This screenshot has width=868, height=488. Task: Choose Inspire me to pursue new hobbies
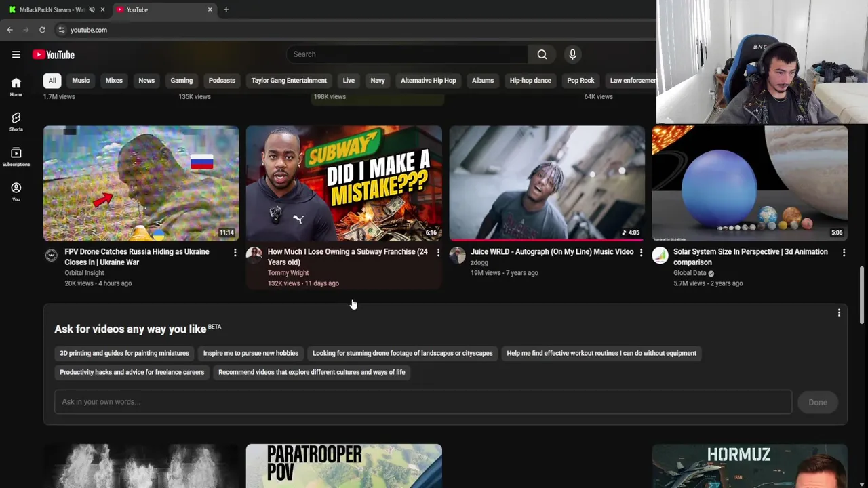click(251, 353)
